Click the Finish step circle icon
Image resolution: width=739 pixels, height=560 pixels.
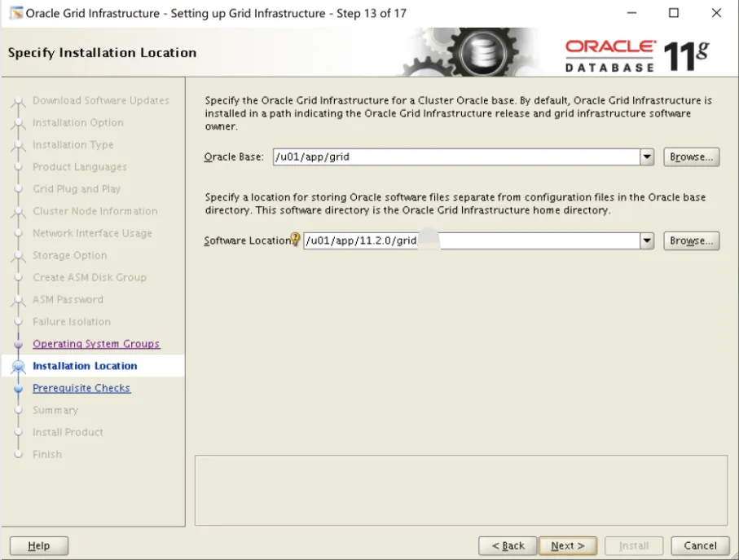tap(19, 454)
